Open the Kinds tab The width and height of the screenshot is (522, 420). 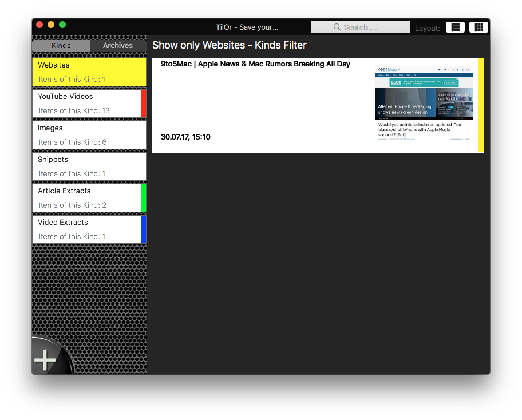click(61, 46)
